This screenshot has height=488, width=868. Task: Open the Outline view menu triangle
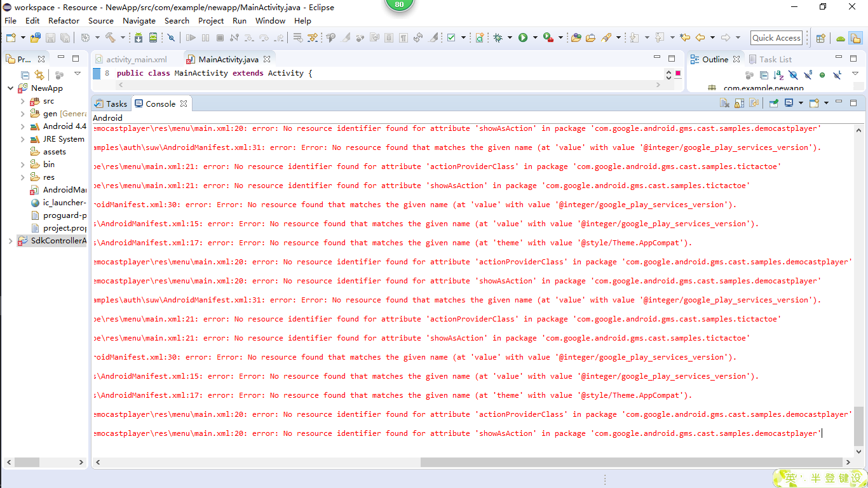pyautogui.click(x=855, y=74)
